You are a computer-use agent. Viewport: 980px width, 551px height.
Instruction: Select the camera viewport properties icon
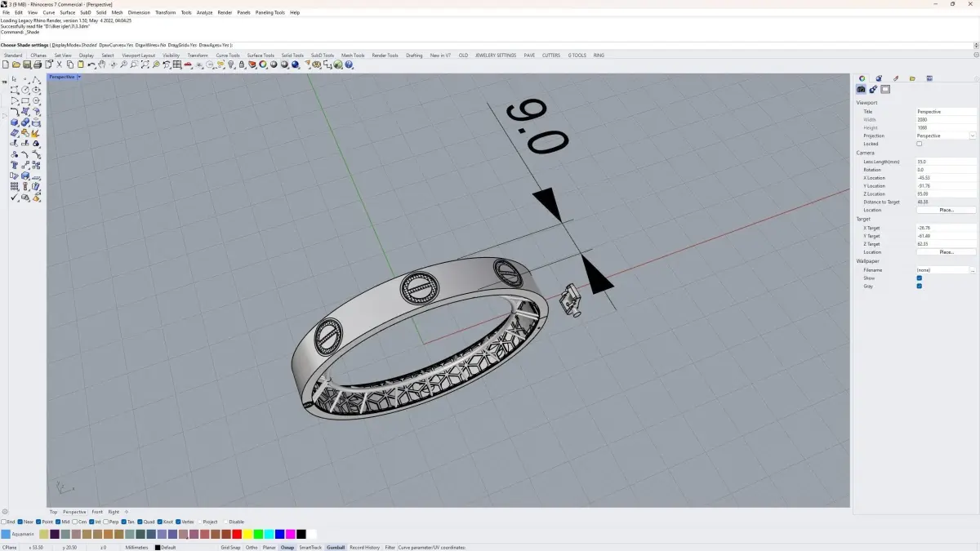[x=861, y=89]
